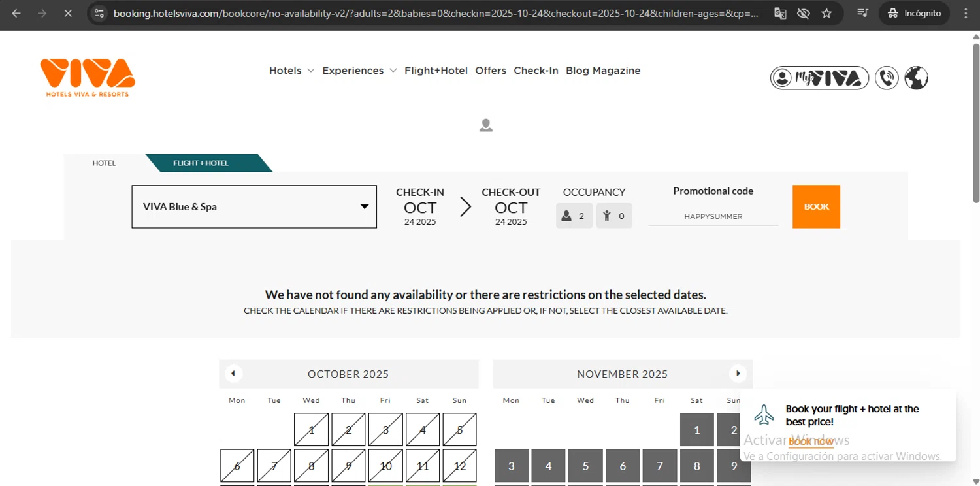The height and width of the screenshot is (486, 980).
Task: Open site information icon in address bar
Action: [99, 13]
